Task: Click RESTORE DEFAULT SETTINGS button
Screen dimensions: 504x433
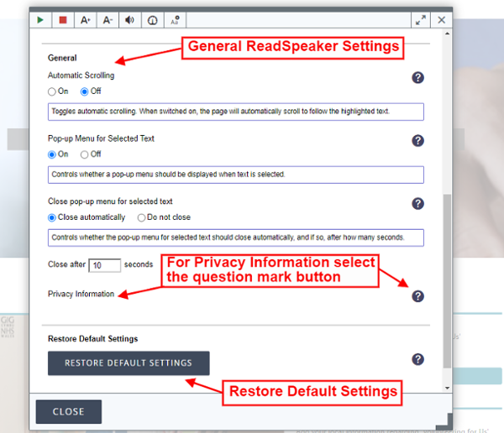Action: (129, 363)
